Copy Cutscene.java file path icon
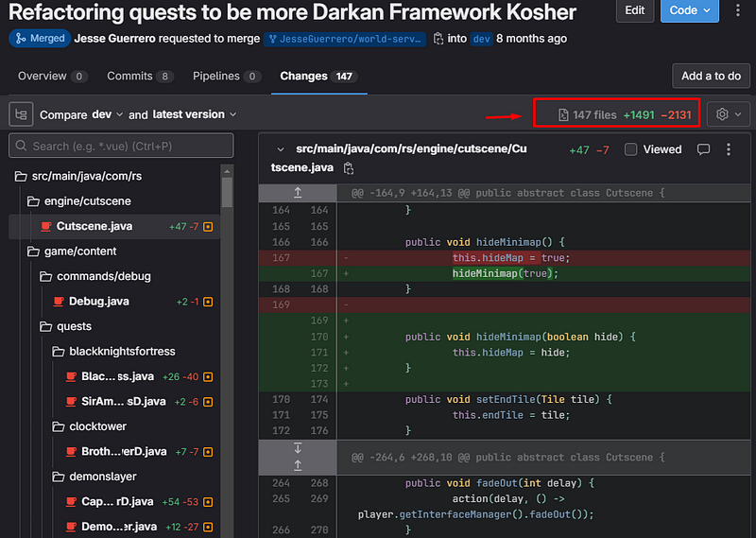The image size is (756, 538). pyautogui.click(x=349, y=168)
